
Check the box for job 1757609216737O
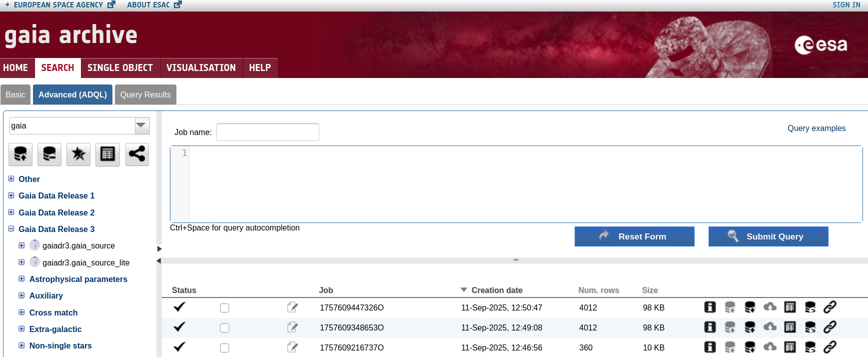224,348
